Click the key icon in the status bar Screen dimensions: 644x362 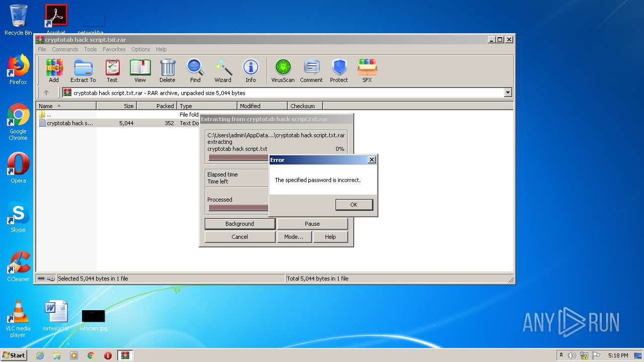pyautogui.click(x=51, y=279)
